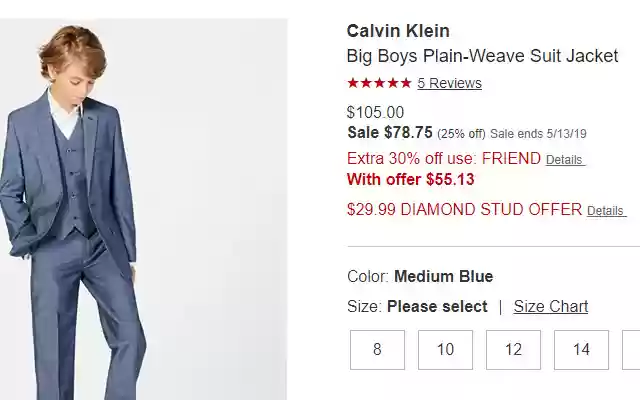The height and width of the screenshot is (400, 640).
Task: Open the Size Chart
Action: click(x=551, y=306)
